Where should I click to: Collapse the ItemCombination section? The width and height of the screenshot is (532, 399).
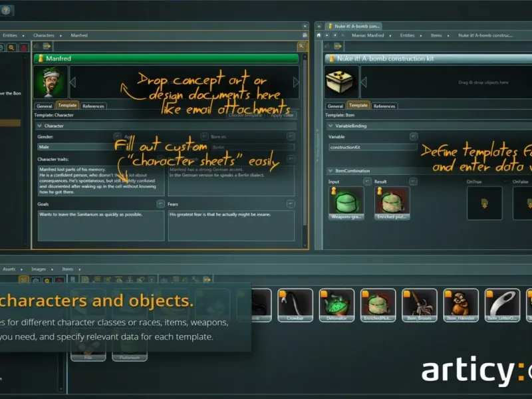pyautogui.click(x=331, y=171)
